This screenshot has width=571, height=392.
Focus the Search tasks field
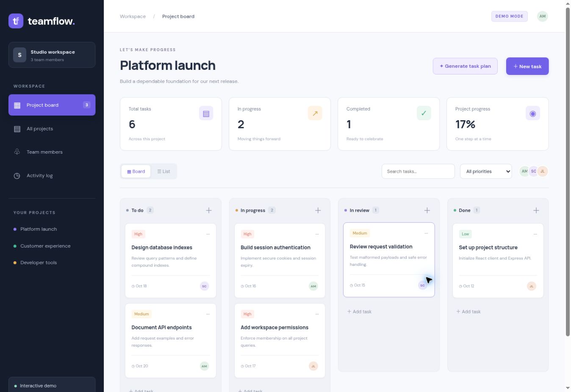(x=418, y=171)
